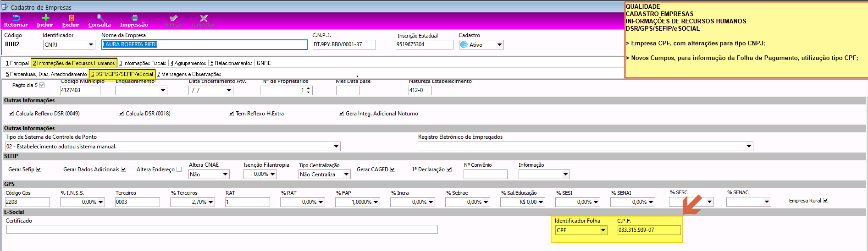Open 5 Percentuais, Dias, Arredondamento tab

46,74
